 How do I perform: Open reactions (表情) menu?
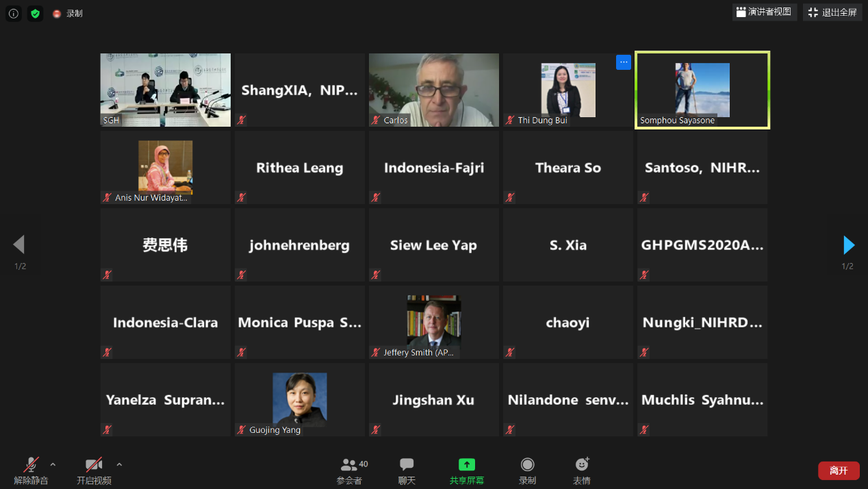coord(581,471)
